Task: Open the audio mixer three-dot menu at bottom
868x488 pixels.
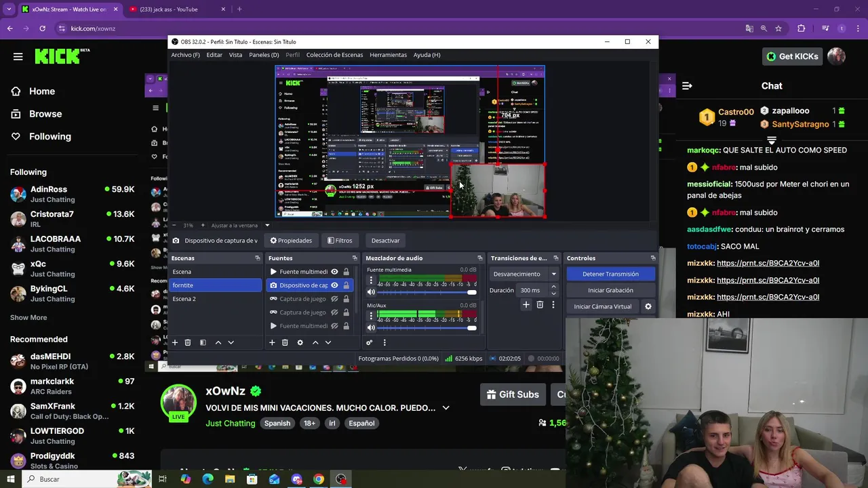Action: 384,343
